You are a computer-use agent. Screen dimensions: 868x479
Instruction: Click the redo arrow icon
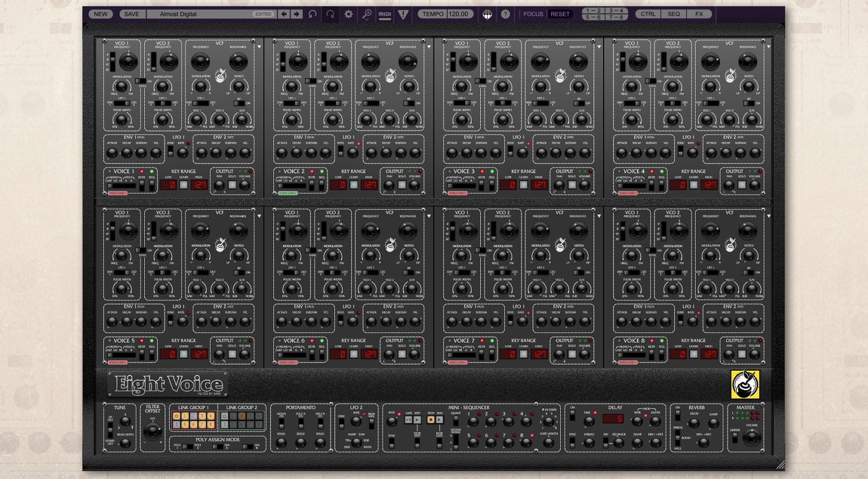pos(330,14)
